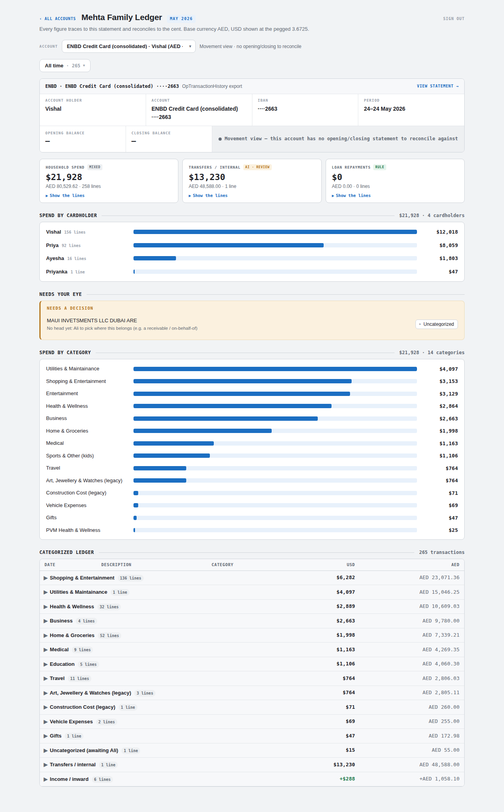Image resolution: width=504 pixels, height=812 pixels.
Task: Open the Uncategorized category picker
Action: (437, 324)
